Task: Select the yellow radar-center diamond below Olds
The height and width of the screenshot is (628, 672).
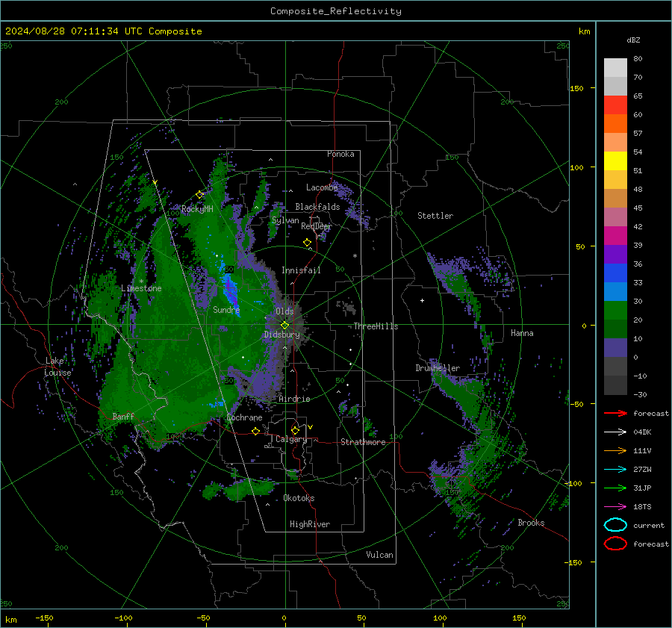Action: click(x=284, y=326)
